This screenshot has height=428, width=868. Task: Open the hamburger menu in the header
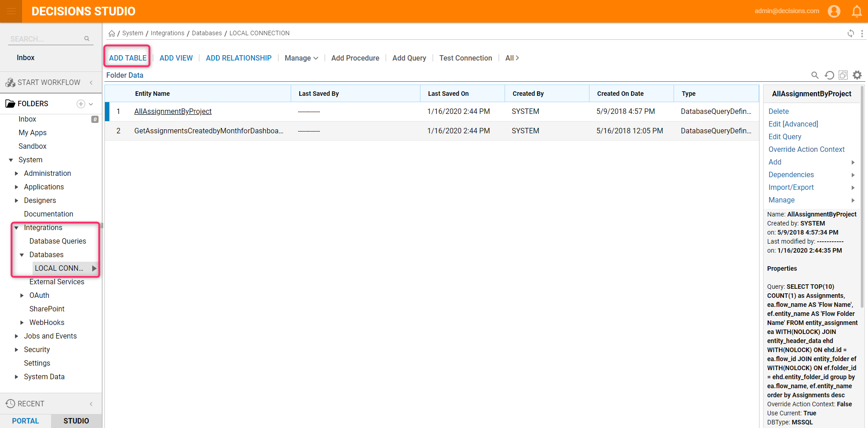pyautogui.click(x=11, y=11)
